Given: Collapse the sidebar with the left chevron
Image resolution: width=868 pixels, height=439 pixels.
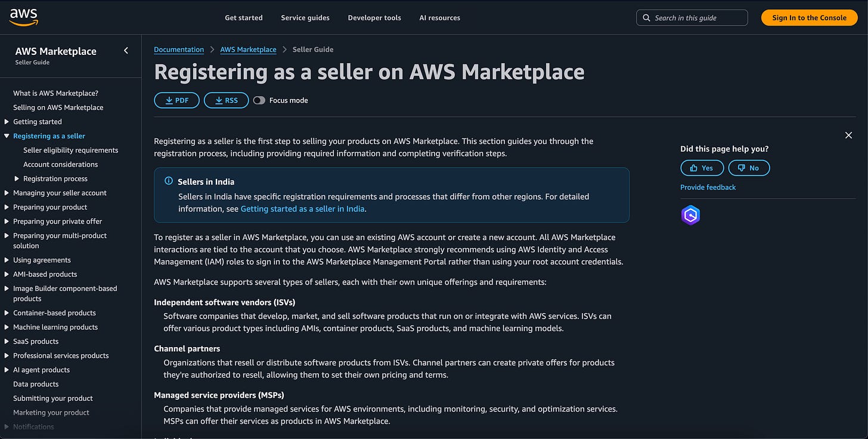Looking at the screenshot, I should (126, 51).
